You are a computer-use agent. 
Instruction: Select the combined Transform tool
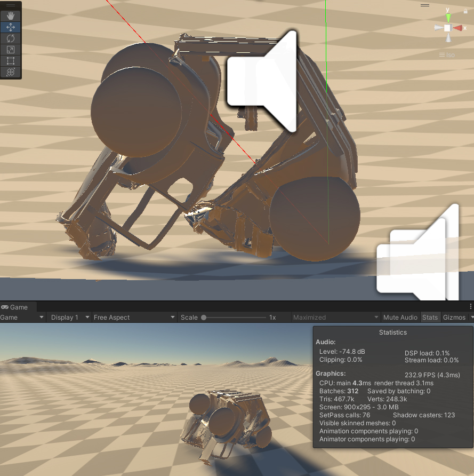click(x=11, y=72)
